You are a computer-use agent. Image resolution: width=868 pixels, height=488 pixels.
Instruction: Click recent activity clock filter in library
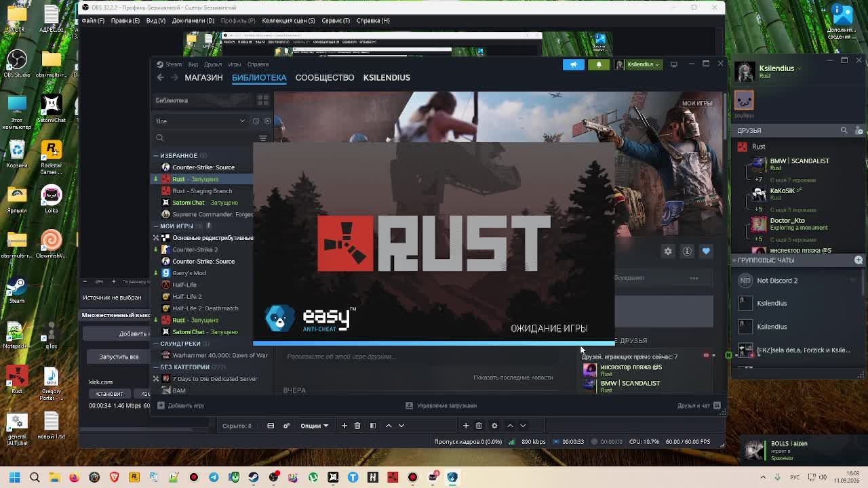tap(256, 121)
